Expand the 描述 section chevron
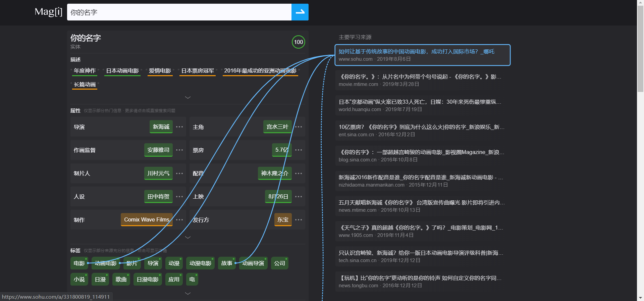Viewport: 644px width, 301px height. coord(188,97)
